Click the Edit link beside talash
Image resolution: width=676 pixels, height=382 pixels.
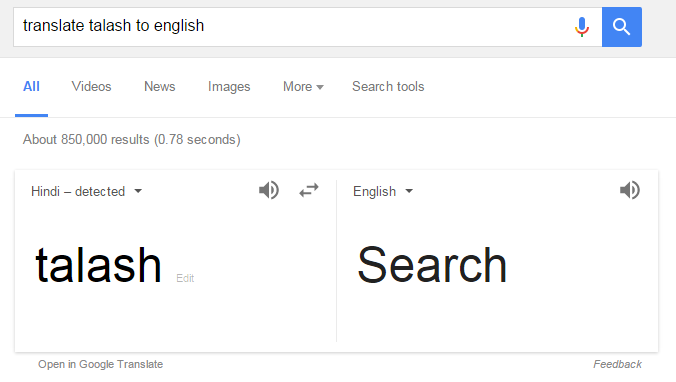tap(185, 278)
